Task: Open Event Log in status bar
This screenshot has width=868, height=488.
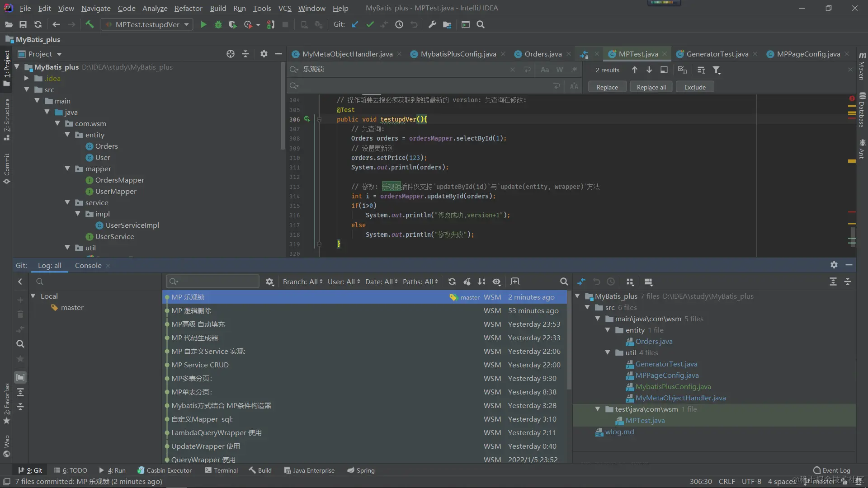Action: click(x=831, y=470)
